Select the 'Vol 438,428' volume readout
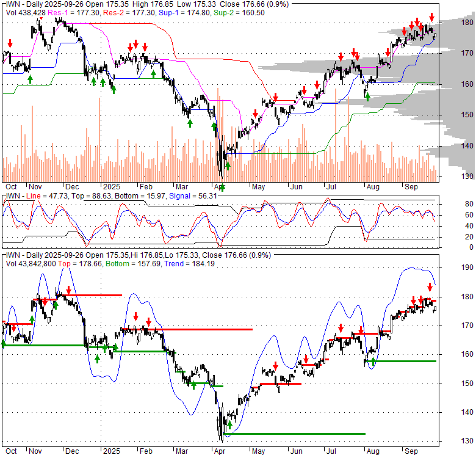This screenshot has width=476, height=455. (x=26, y=13)
